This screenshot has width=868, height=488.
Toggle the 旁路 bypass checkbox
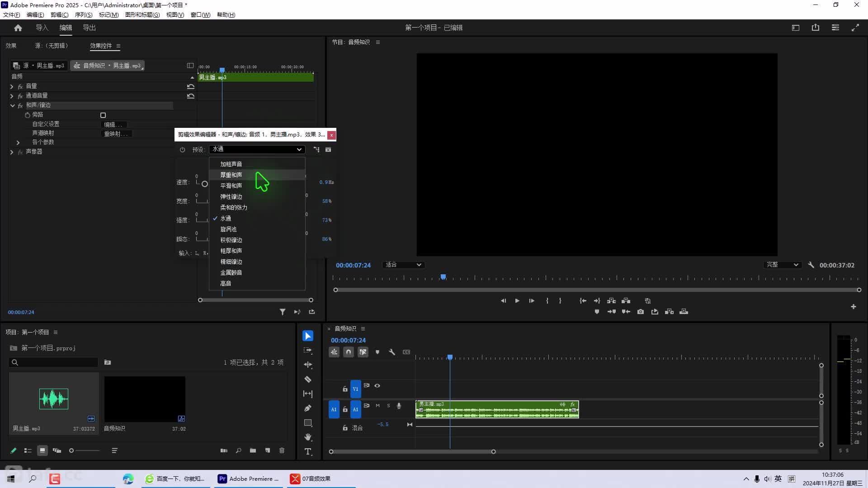(103, 115)
